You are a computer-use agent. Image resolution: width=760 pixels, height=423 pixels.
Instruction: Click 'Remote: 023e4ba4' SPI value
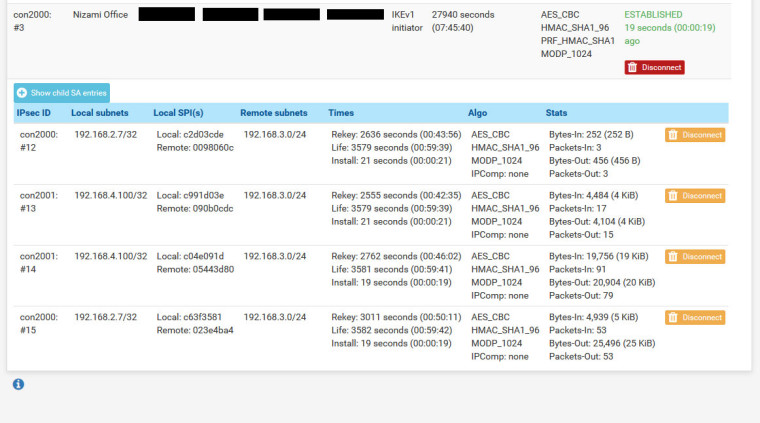pyautogui.click(x=195, y=330)
